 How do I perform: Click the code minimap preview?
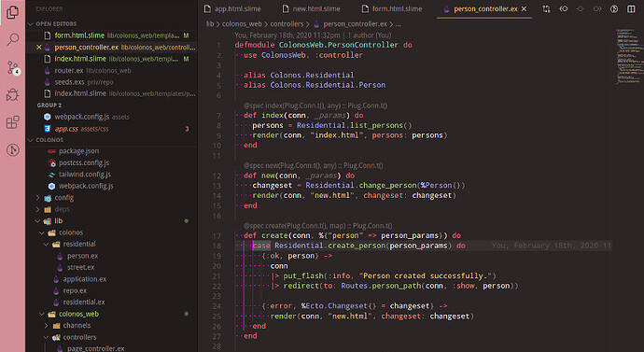tap(629, 57)
